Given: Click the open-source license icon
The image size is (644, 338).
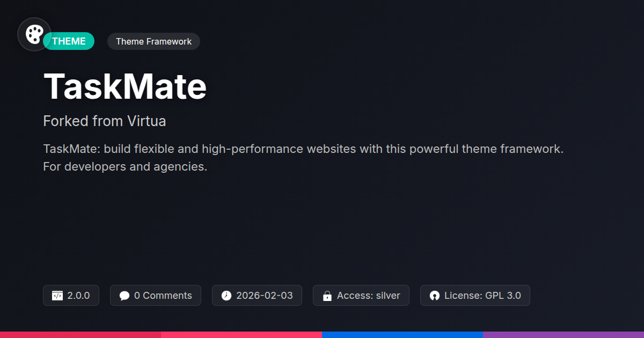Looking at the screenshot, I should [x=435, y=296].
